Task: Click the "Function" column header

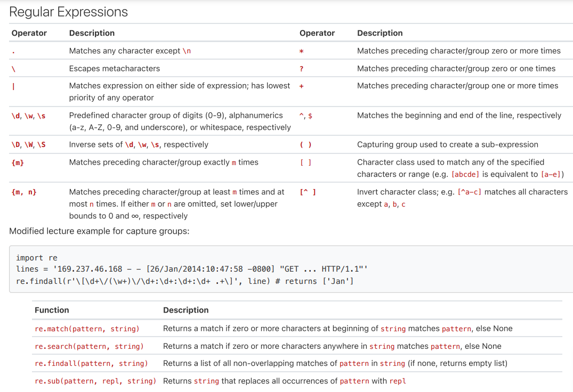Action: tap(52, 310)
